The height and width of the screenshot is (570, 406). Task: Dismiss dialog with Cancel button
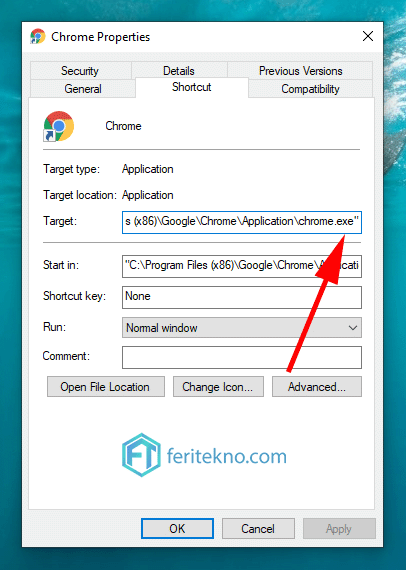tap(258, 528)
